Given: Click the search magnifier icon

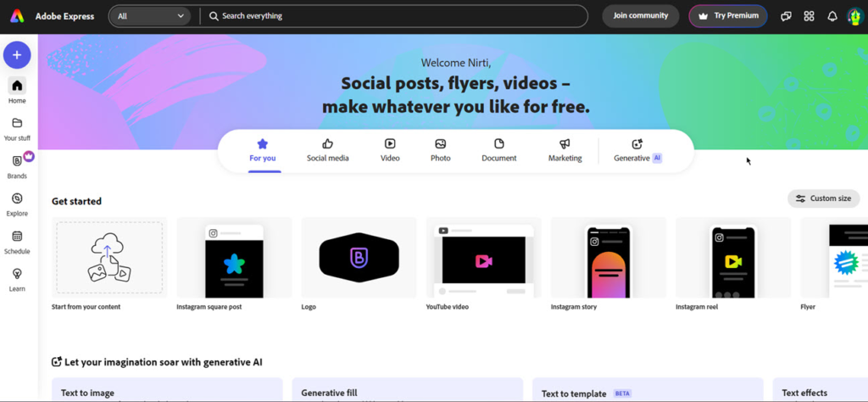Looking at the screenshot, I should 214,16.
